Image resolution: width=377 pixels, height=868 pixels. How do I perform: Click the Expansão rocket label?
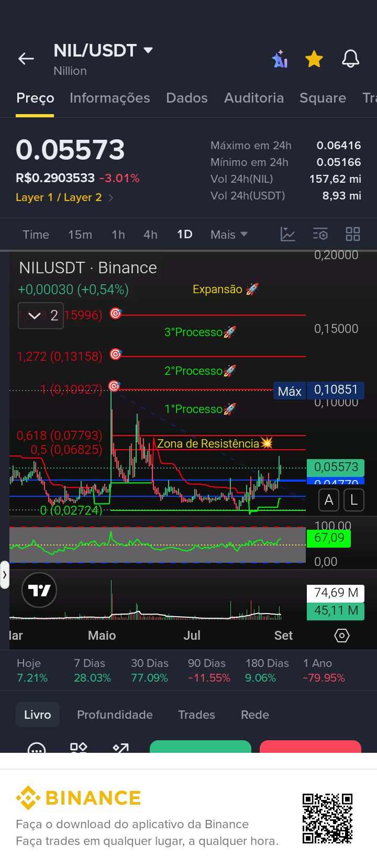pos(226,289)
